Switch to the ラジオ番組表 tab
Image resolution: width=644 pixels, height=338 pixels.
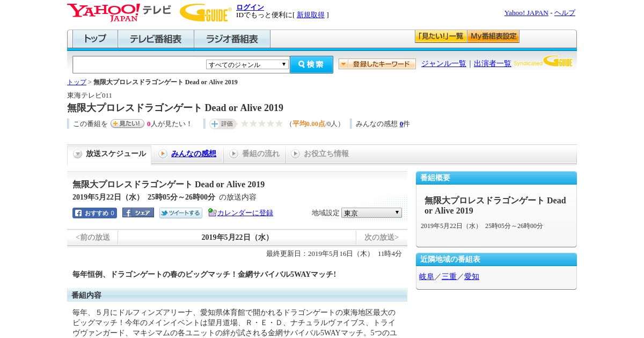[x=232, y=39]
